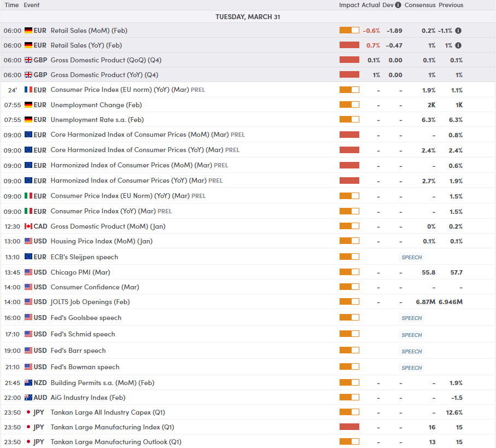Click impact bar for Consumer Confidence (Mar)
The height and width of the screenshot is (448, 496).
coord(349,287)
